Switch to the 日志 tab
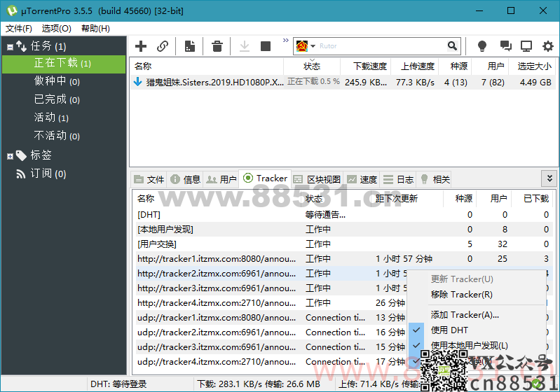Viewport: 560px width, 392px height. 398,179
